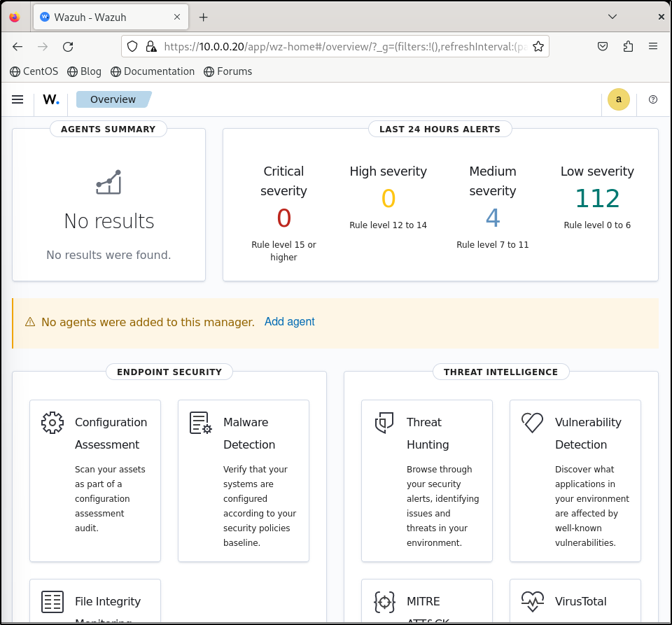The image size is (672, 625).
Task: Click the Overview breadcrumb
Action: [113, 99]
